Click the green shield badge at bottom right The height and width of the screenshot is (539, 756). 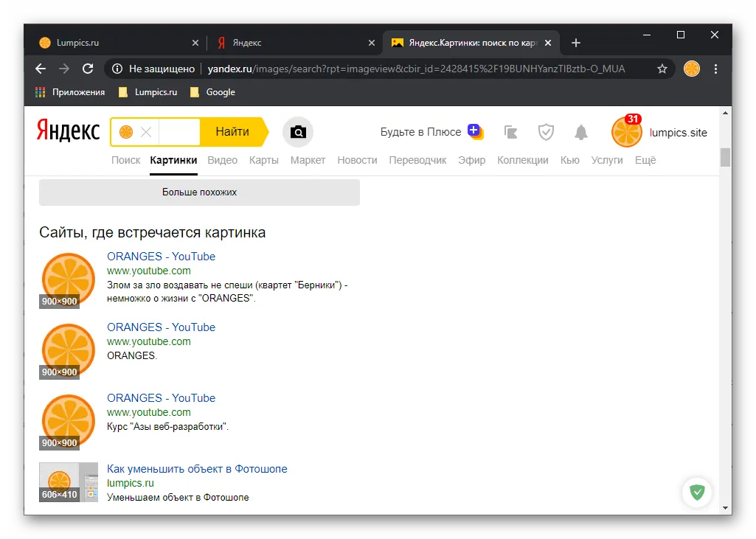point(697,493)
